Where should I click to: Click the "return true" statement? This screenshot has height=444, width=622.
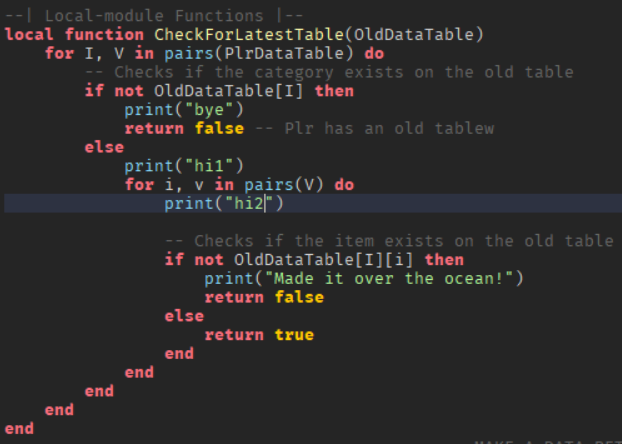[259, 335]
